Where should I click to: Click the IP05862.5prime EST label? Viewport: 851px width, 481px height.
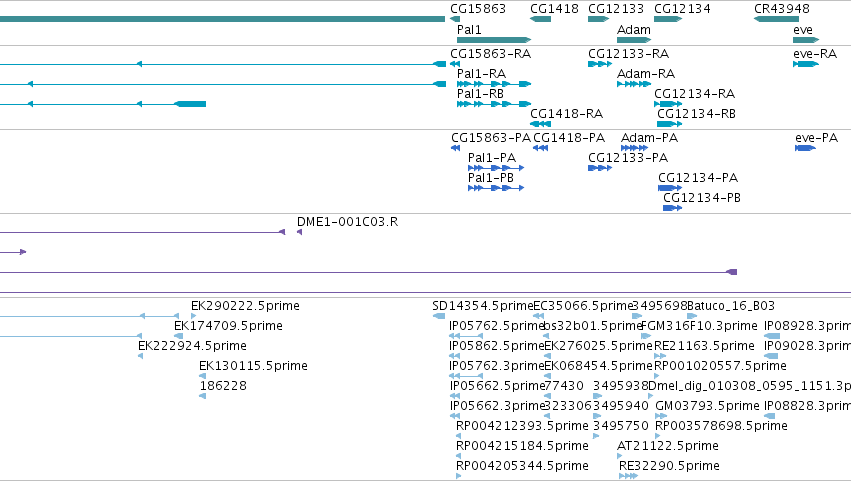496,346
